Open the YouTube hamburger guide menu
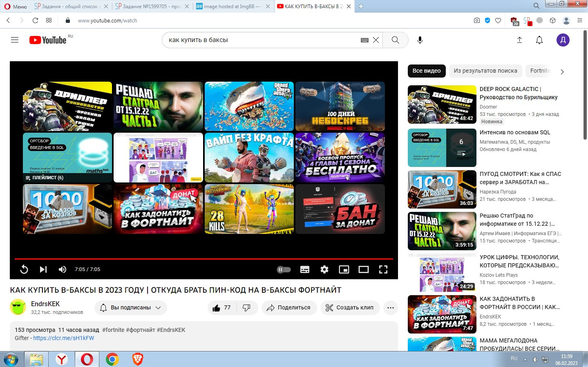Image resolution: width=588 pixels, height=367 pixels. tap(15, 40)
